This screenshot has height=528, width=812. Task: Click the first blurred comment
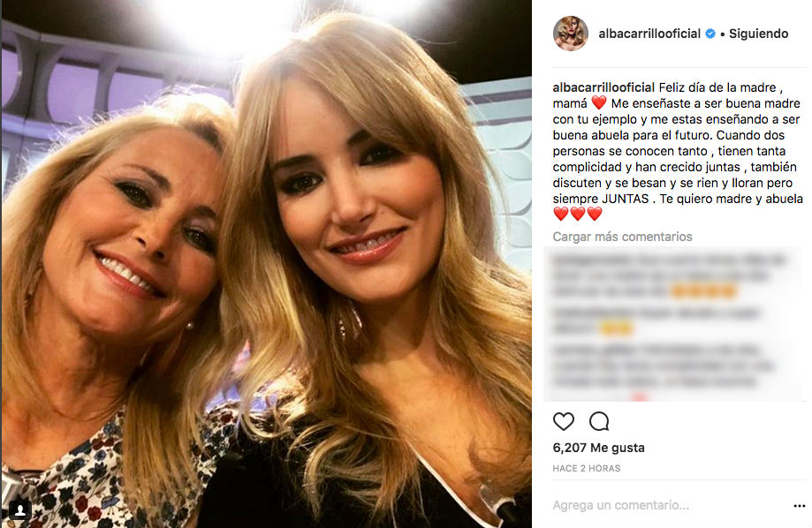(671, 275)
